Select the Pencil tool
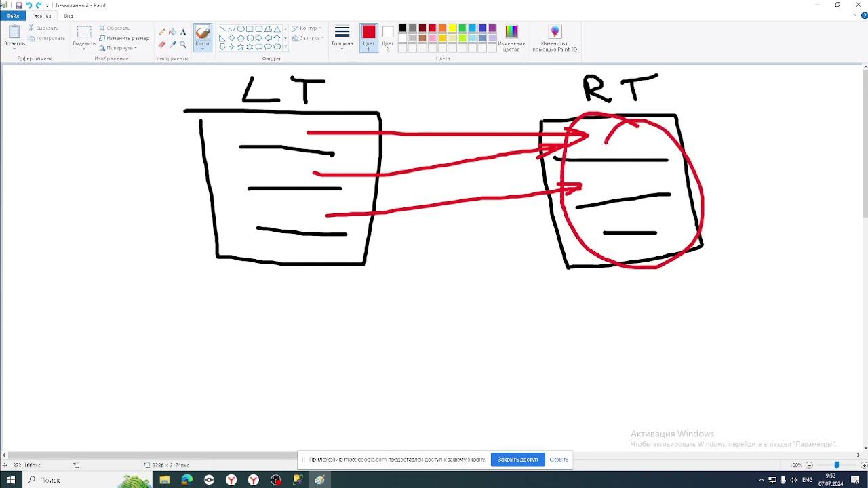 [161, 32]
